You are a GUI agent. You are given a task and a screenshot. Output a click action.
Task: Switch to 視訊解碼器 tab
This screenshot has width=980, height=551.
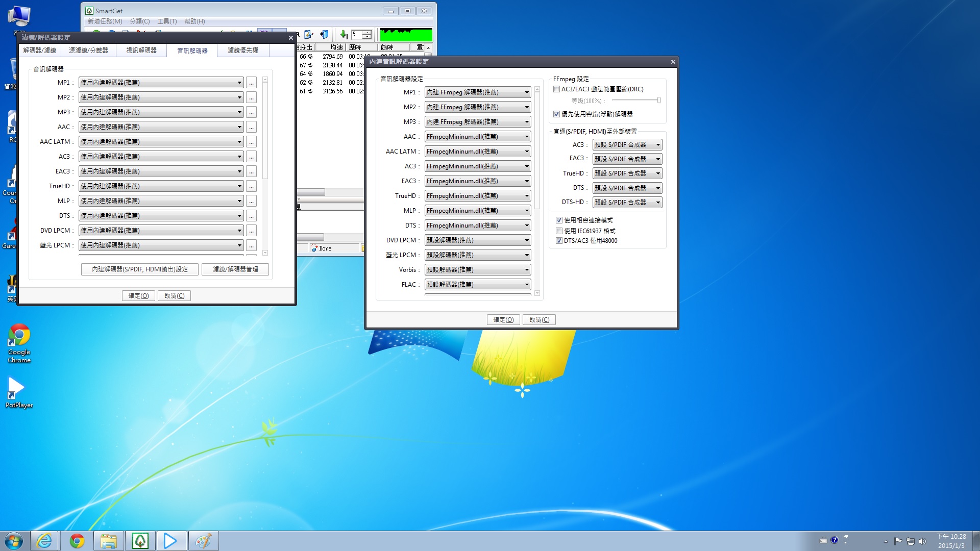(141, 51)
